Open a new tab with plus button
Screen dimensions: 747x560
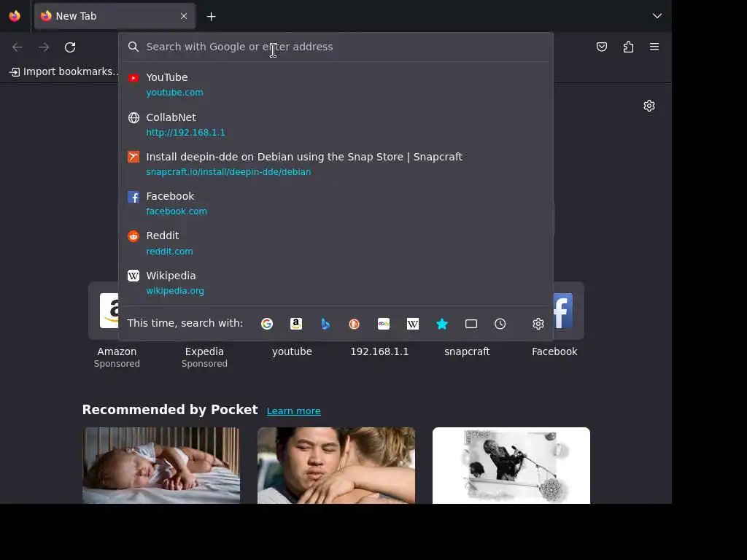[211, 17]
